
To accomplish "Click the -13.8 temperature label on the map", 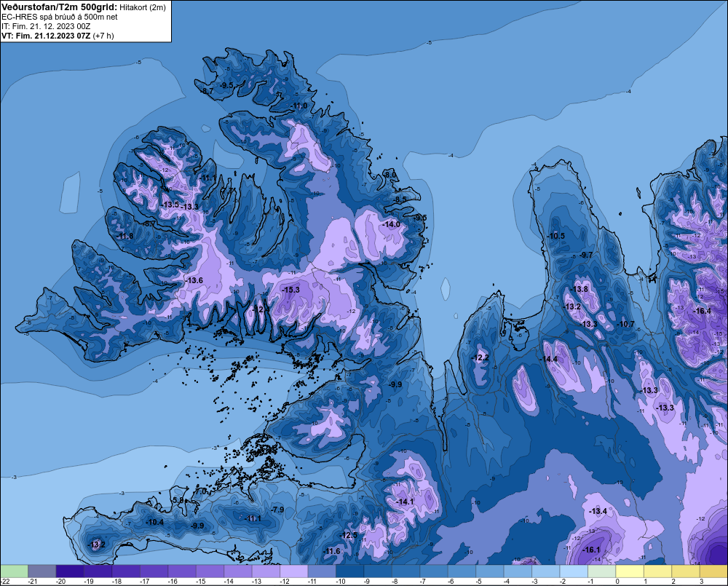I will [x=579, y=289].
